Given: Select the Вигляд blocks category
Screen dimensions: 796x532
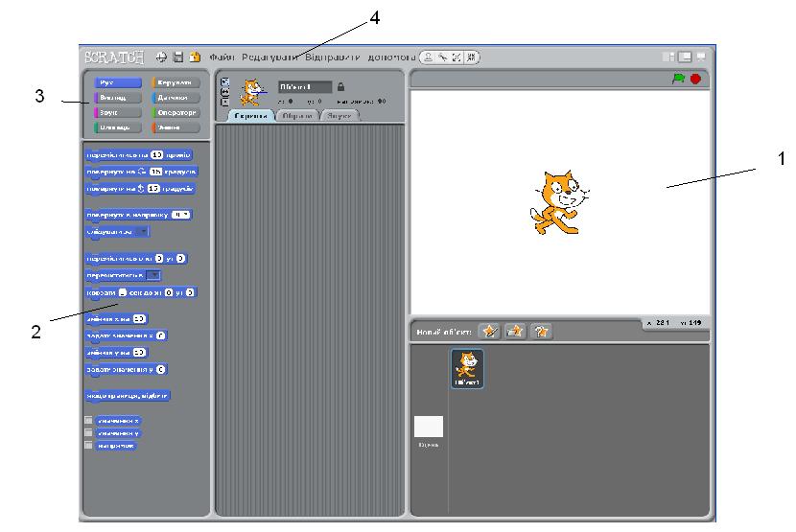Looking at the screenshot, I should [x=117, y=98].
